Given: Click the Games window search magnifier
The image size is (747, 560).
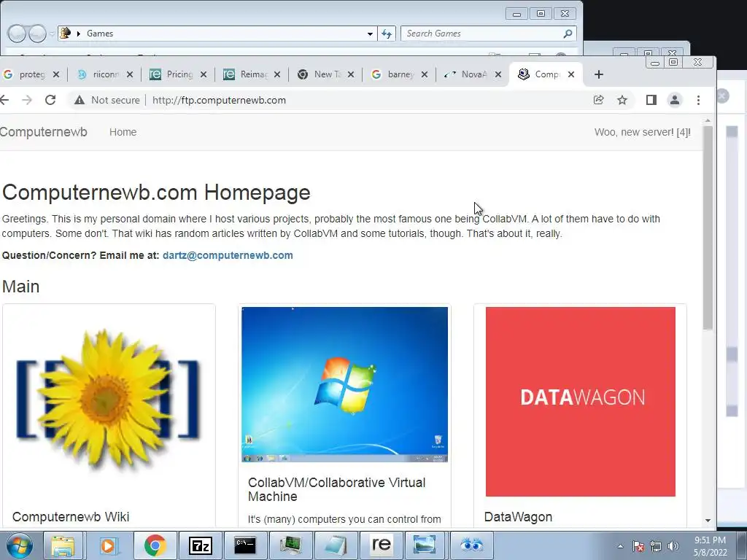Looking at the screenshot, I should pyautogui.click(x=568, y=34).
